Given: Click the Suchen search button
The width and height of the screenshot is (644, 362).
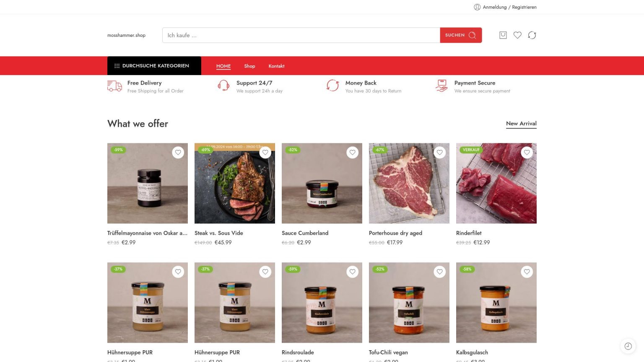Looking at the screenshot, I should (x=461, y=35).
